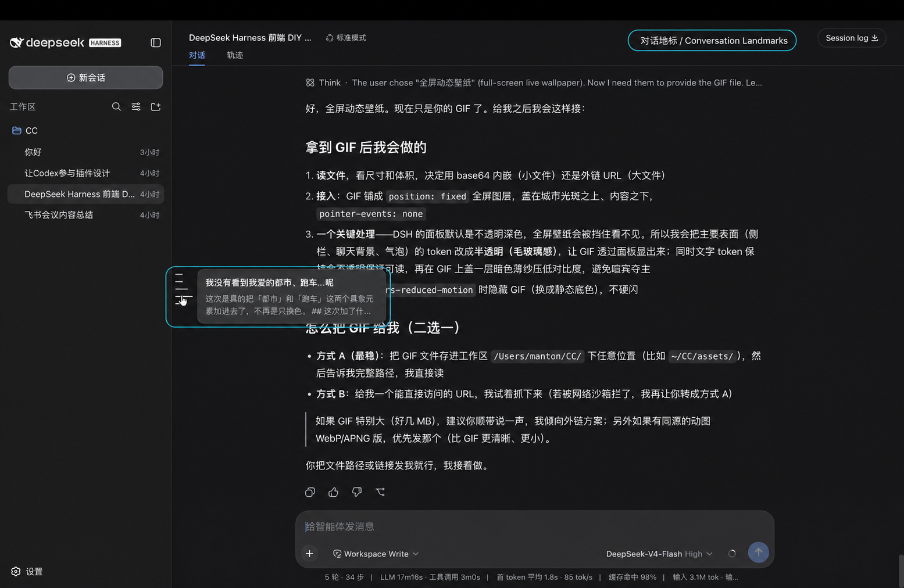Viewport: 904px width, 588px height.
Task: Click the 标准模式 mode indicator
Action: 346,38
